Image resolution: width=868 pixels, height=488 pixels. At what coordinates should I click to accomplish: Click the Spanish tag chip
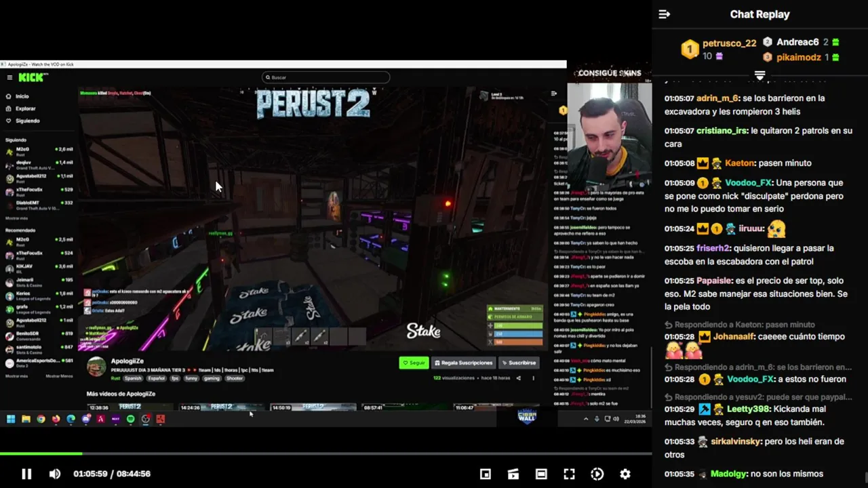(x=134, y=378)
